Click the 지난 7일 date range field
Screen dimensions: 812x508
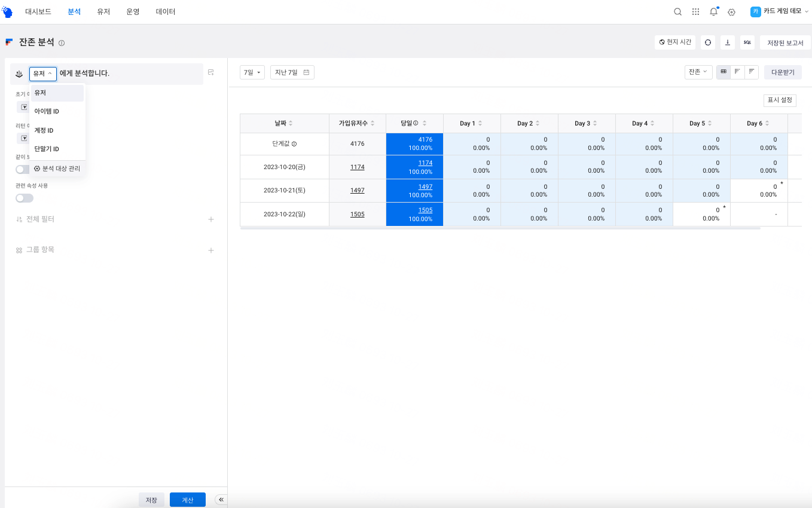(x=292, y=72)
